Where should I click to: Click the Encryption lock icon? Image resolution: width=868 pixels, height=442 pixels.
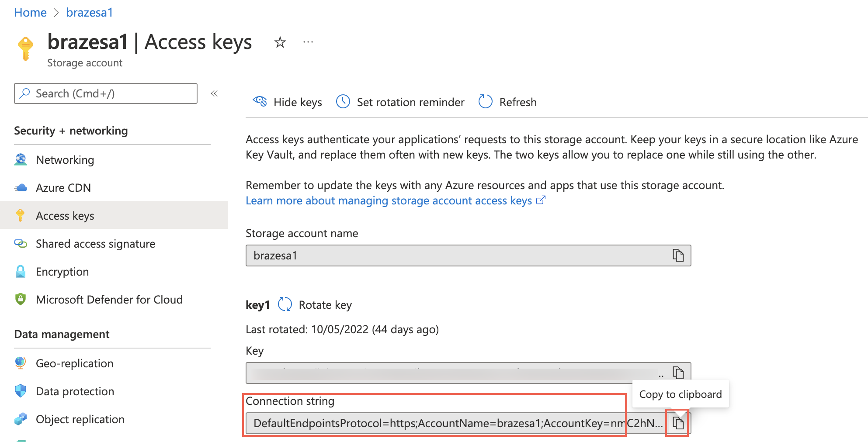21,271
